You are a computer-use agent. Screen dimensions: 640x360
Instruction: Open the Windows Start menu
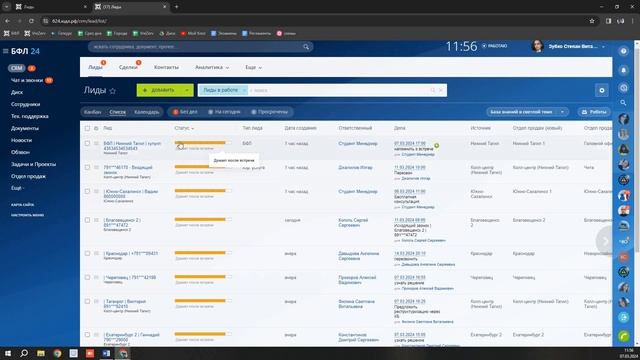click(x=7, y=353)
